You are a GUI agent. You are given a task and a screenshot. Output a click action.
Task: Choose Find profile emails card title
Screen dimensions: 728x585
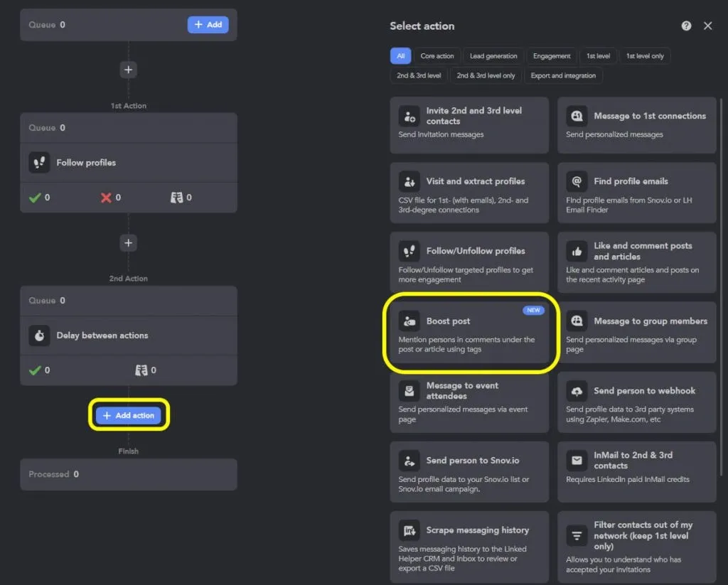tap(631, 181)
